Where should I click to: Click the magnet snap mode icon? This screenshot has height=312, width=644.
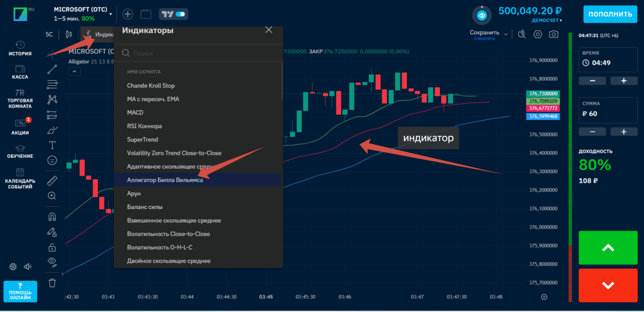(52, 216)
